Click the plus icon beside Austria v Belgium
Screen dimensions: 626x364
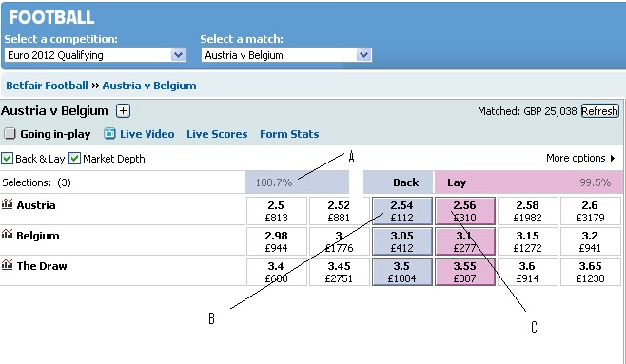(123, 111)
